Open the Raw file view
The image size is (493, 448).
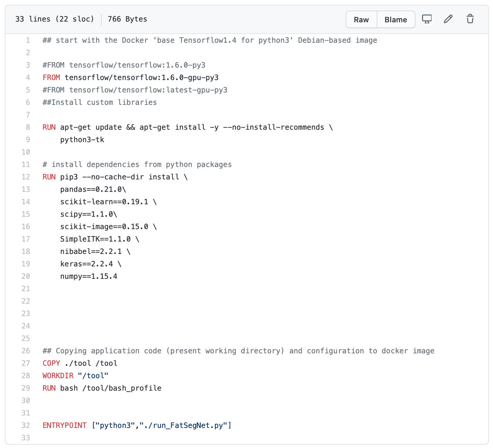pos(361,20)
